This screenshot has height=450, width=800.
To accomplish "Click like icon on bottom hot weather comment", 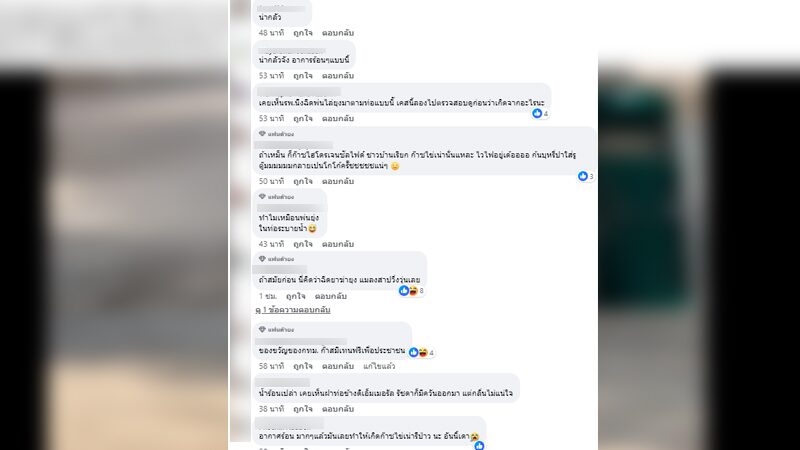I will point(479,446).
